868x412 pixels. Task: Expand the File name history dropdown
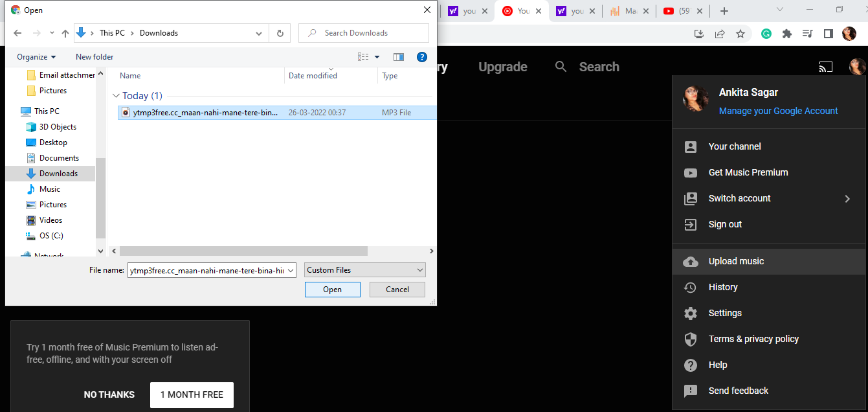291,270
